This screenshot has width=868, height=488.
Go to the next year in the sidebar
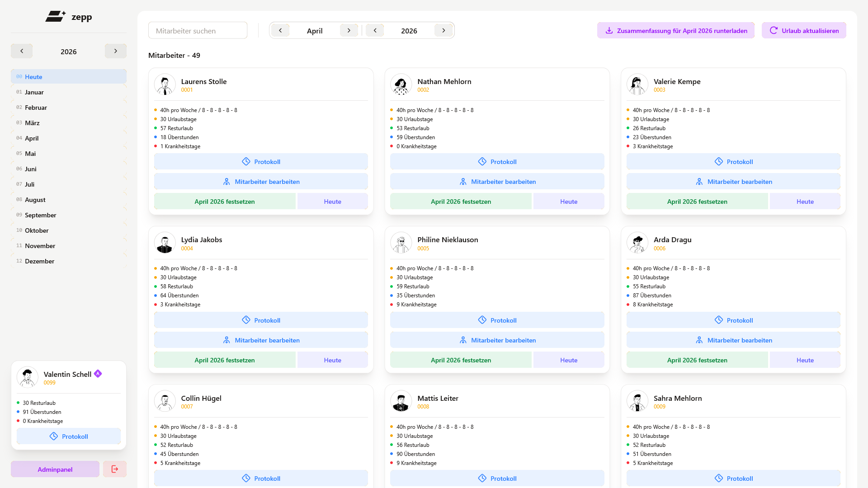[x=115, y=51]
